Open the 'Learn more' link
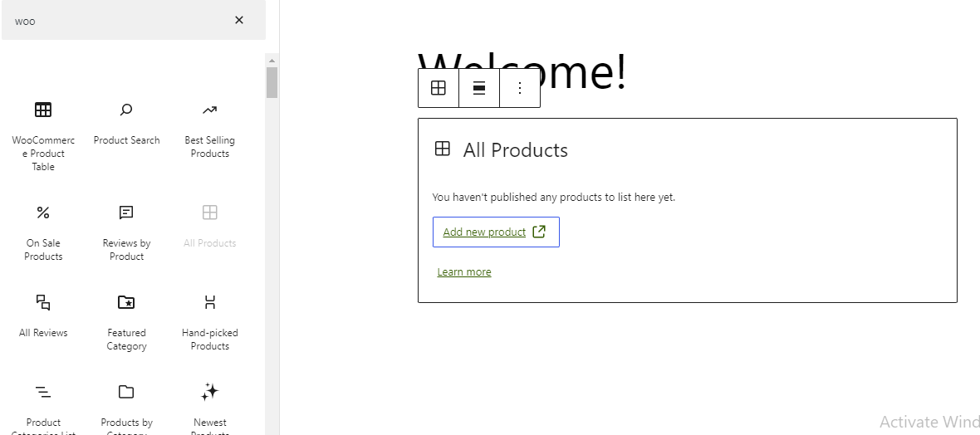This screenshot has width=980, height=435. (464, 272)
